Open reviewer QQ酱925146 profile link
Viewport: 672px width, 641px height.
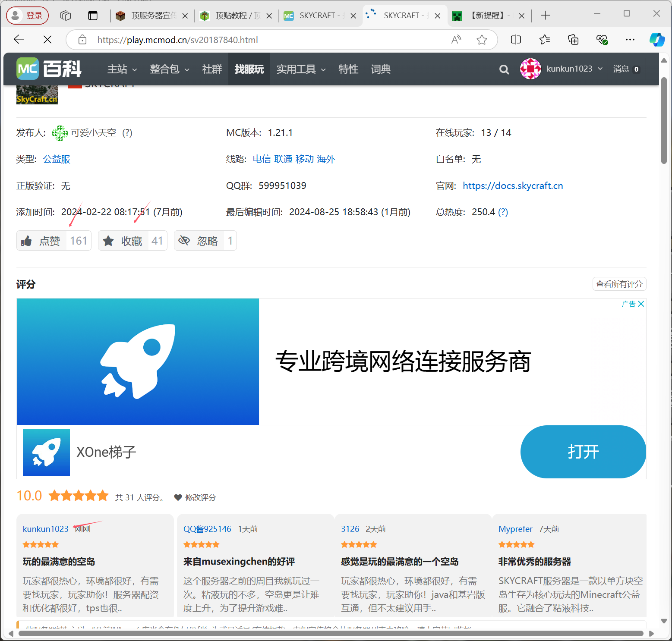click(x=208, y=529)
